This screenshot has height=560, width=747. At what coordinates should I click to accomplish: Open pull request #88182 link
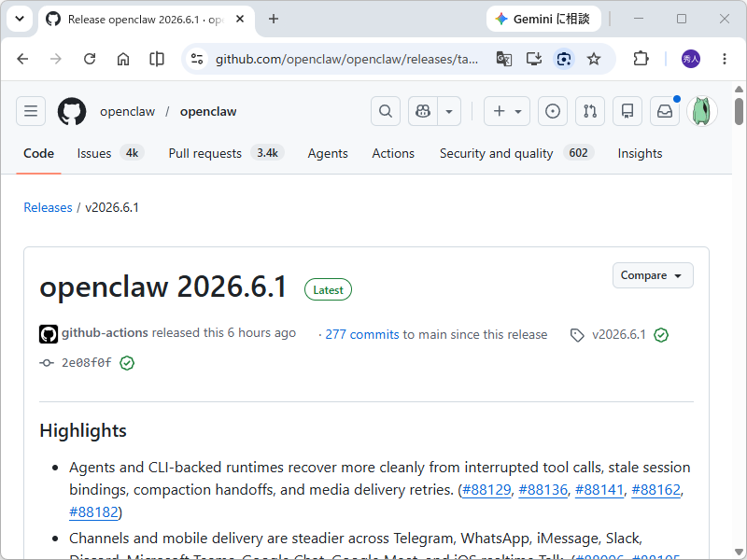(93, 511)
